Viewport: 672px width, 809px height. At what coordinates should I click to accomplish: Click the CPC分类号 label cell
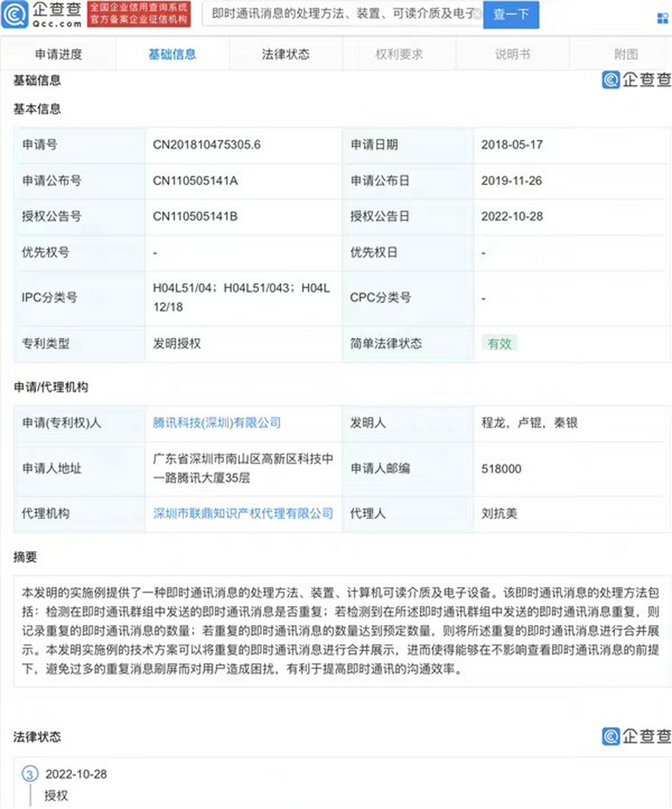(x=408, y=298)
